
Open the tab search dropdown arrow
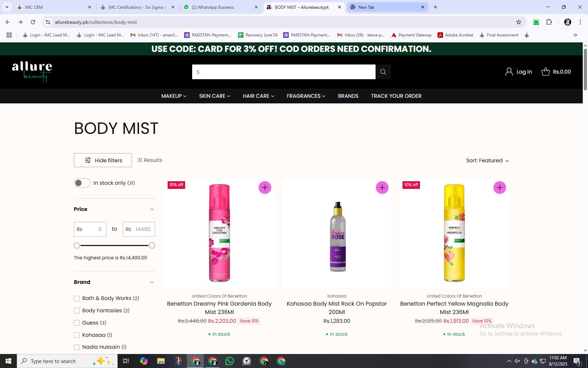7,7
